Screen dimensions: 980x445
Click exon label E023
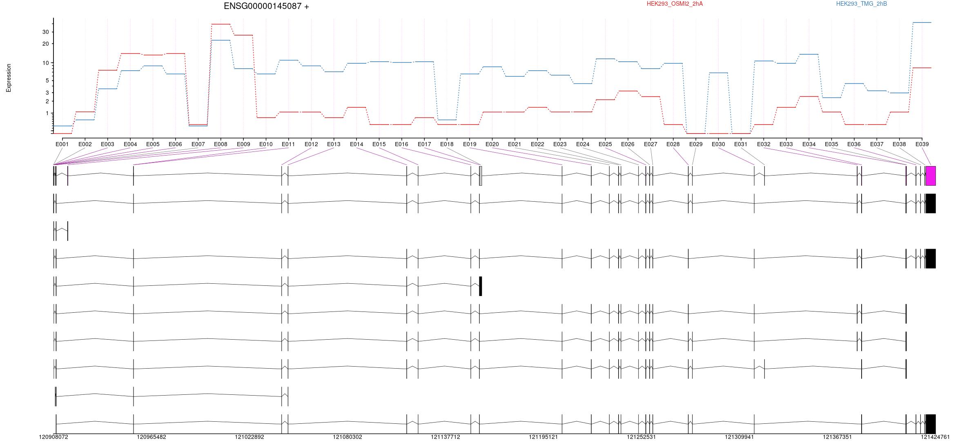560,144
